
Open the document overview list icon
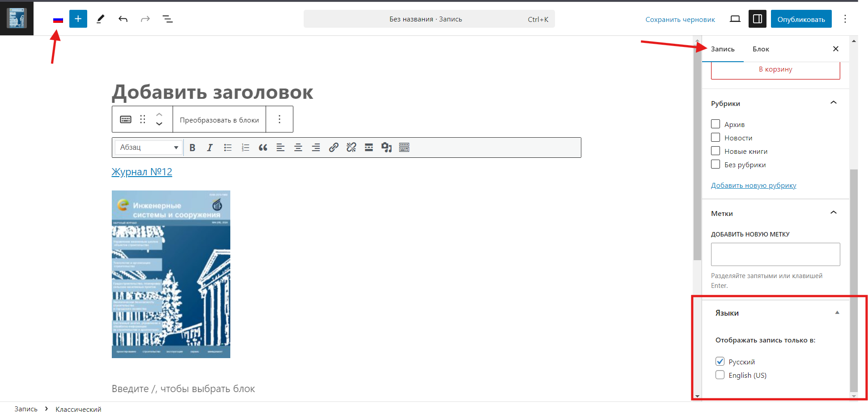(168, 19)
